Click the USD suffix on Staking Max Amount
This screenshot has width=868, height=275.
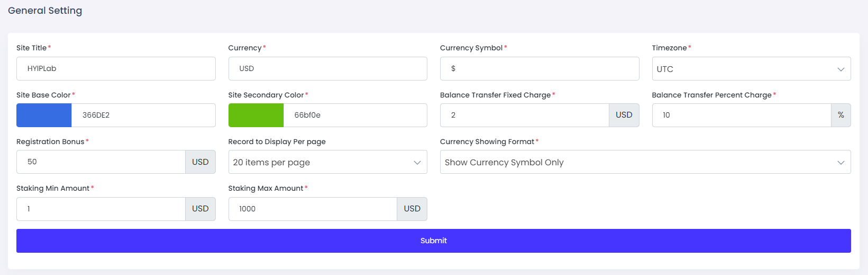pos(412,209)
